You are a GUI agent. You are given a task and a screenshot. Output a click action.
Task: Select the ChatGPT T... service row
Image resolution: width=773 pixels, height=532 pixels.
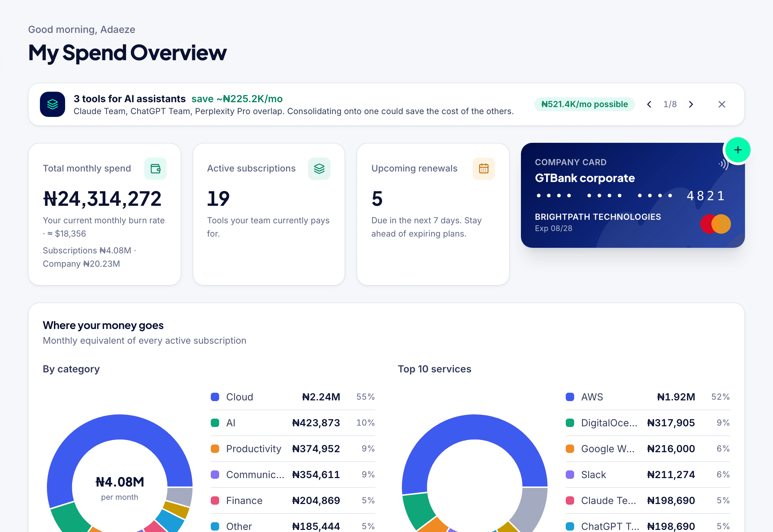click(x=648, y=526)
